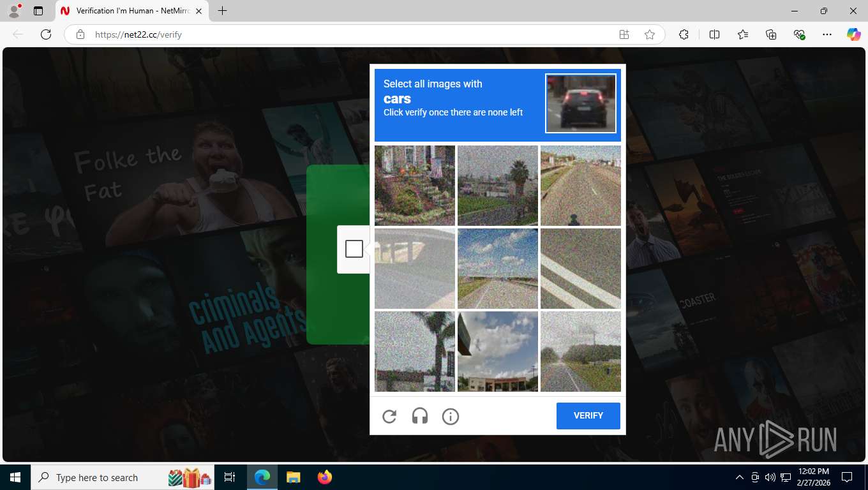868x490 pixels.
Task: Close the Verification I'm Human tab
Action: click(x=198, y=11)
